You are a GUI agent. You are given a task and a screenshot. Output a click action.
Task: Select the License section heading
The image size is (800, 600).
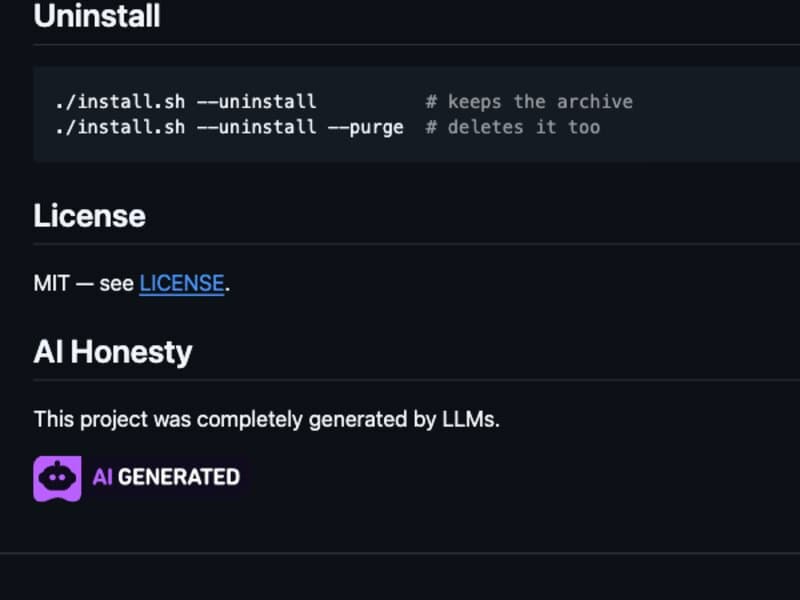pyautogui.click(x=90, y=215)
